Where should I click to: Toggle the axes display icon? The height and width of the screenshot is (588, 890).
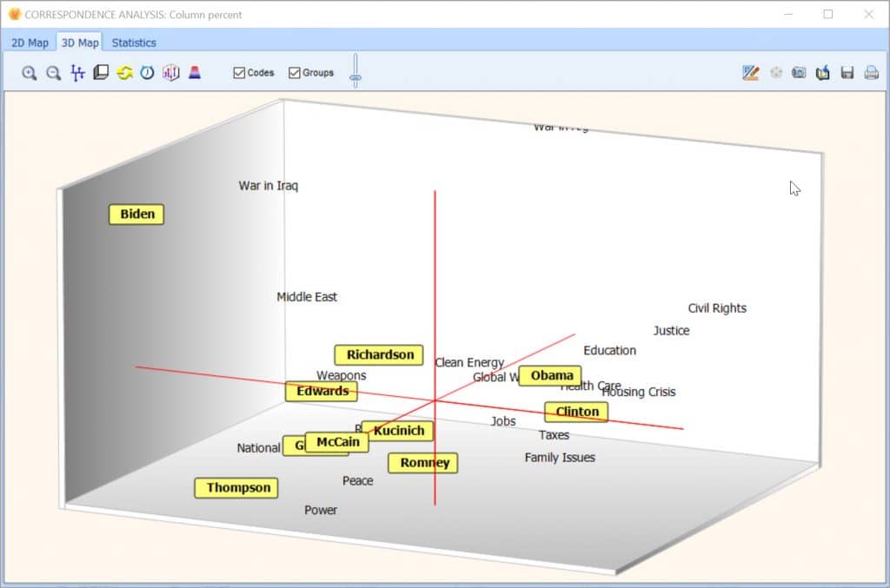tap(76, 73)
